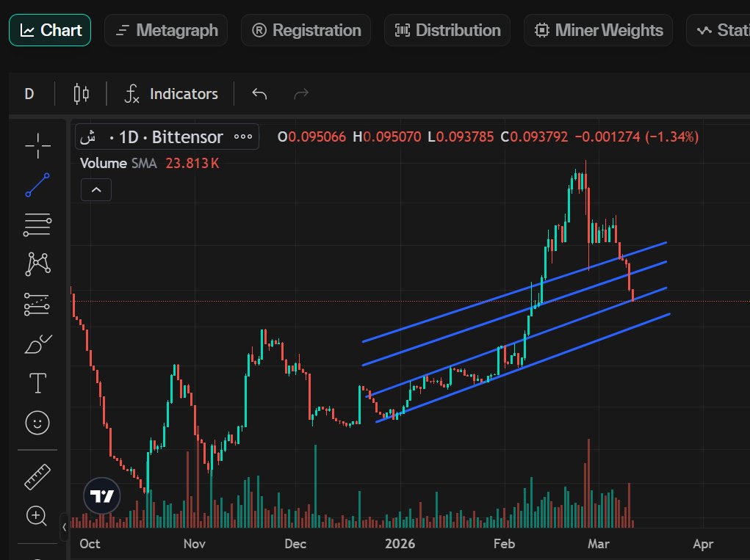The height and width of the screenshot is (560, 750).
Task: Collapse the drawing toolbar with the side arrow
Action: (x=64, y=527)
